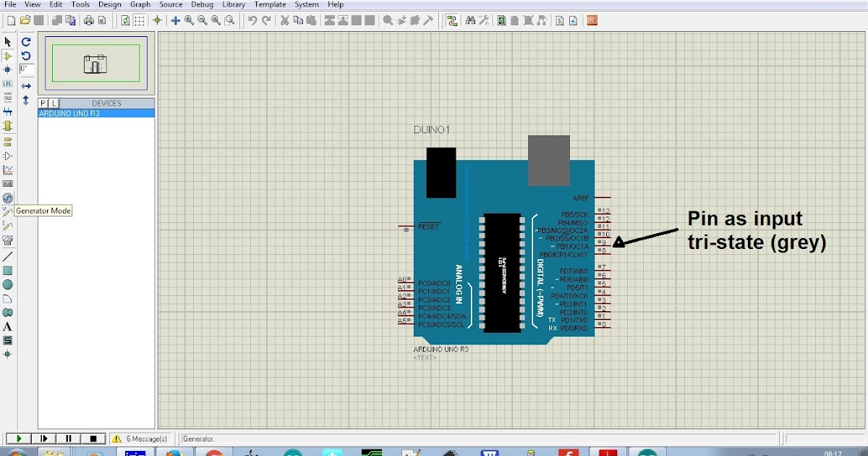Select the Selection Mode arrow tool

click(x=9, y=42)
